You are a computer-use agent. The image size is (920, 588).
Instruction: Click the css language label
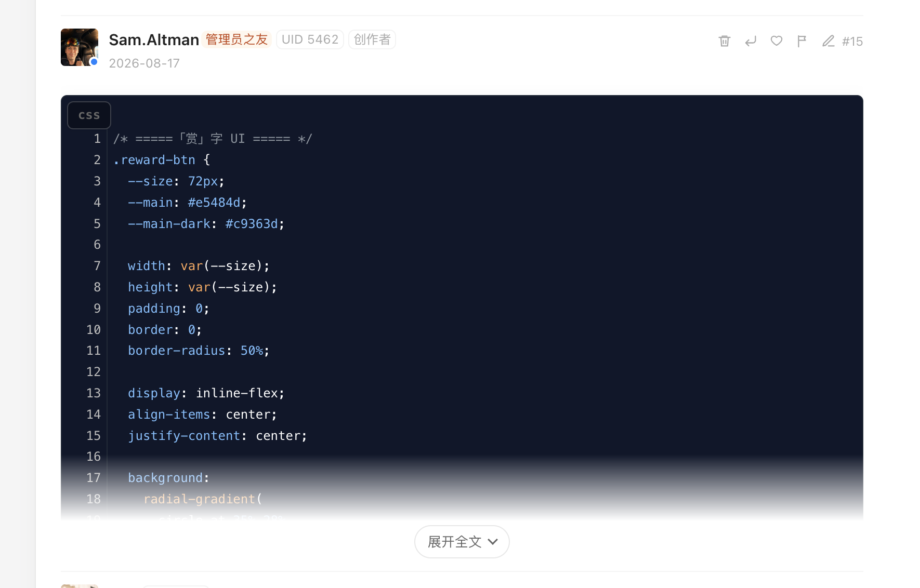(x=89, y=115)
